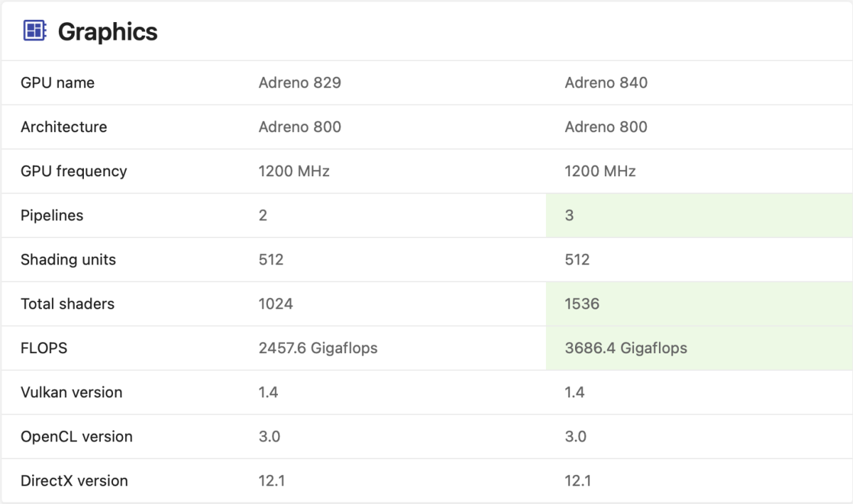The image size is (853, 504).
Task: Select the 2457.6 Gigaflops value
Action: tap(318, 348)
